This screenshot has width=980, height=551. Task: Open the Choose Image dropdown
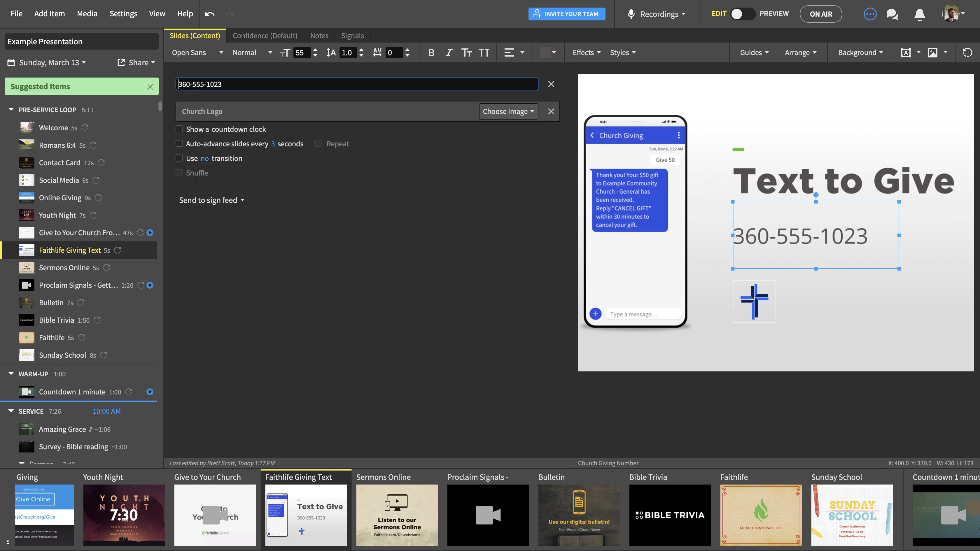(x=508, y=111)
